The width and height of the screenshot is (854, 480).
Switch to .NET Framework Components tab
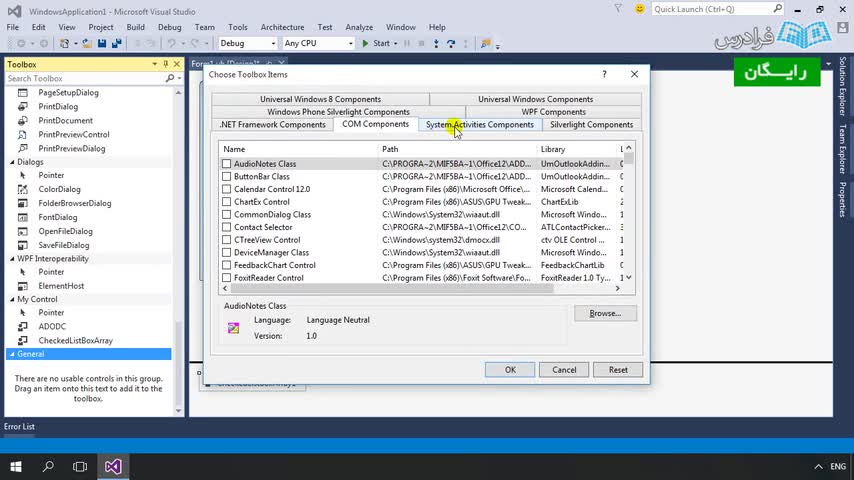tap(272, 125)
